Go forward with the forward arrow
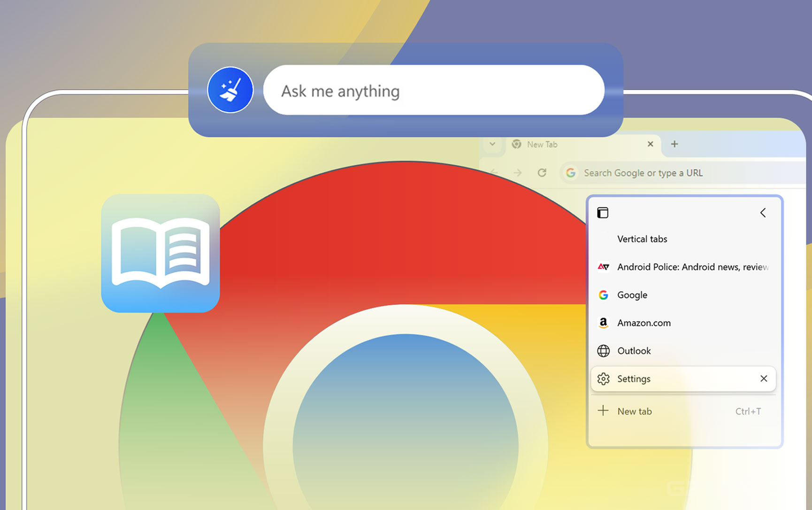Screen dimensions: 812x510 click(x=518, y=173)
